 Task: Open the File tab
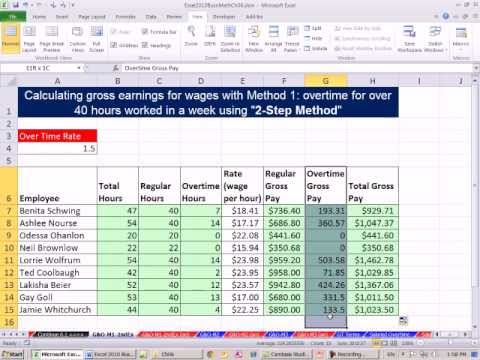tap(13, 16)
